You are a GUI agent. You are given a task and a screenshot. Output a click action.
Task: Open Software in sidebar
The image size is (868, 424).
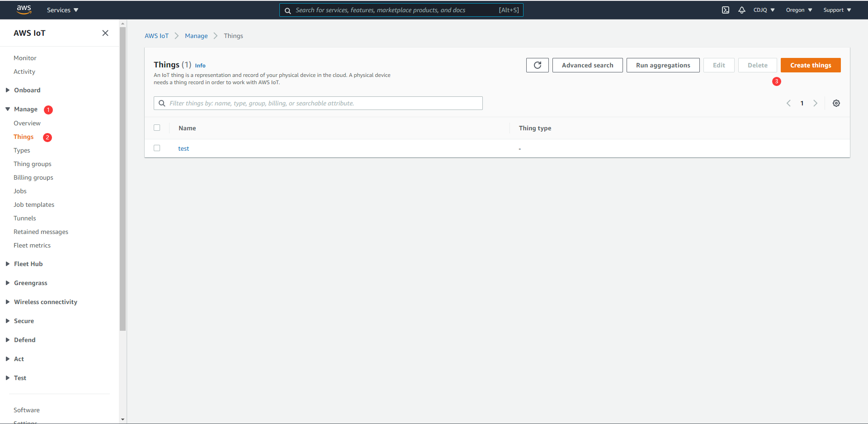coord(27,410)
